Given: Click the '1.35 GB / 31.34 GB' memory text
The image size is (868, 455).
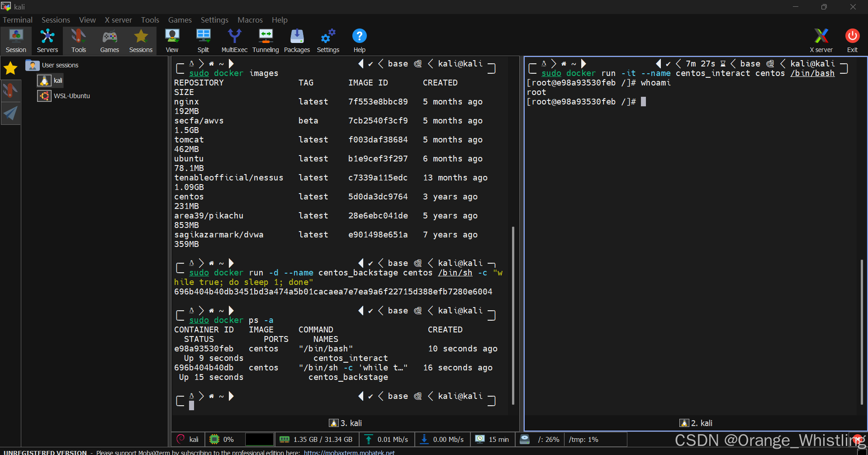Looking at the screenshot, I should click(323, 439).
